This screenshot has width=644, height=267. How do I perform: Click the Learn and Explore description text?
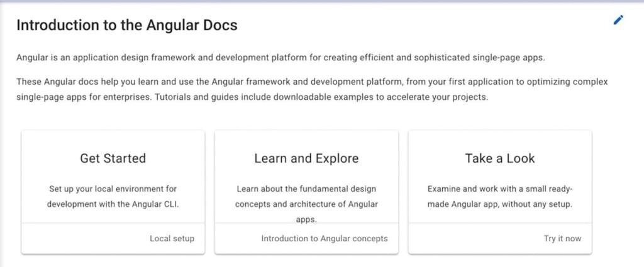306,204
